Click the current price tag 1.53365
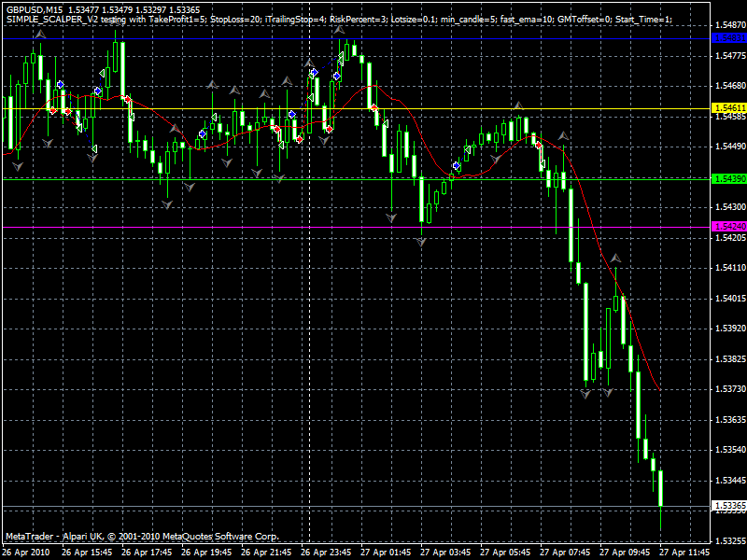747x560 pixels. click(x=728, y=506)
